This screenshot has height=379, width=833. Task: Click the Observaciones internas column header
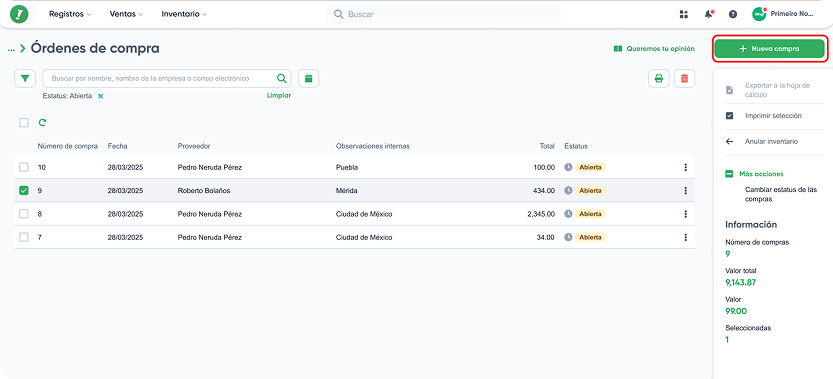point(372,146)
